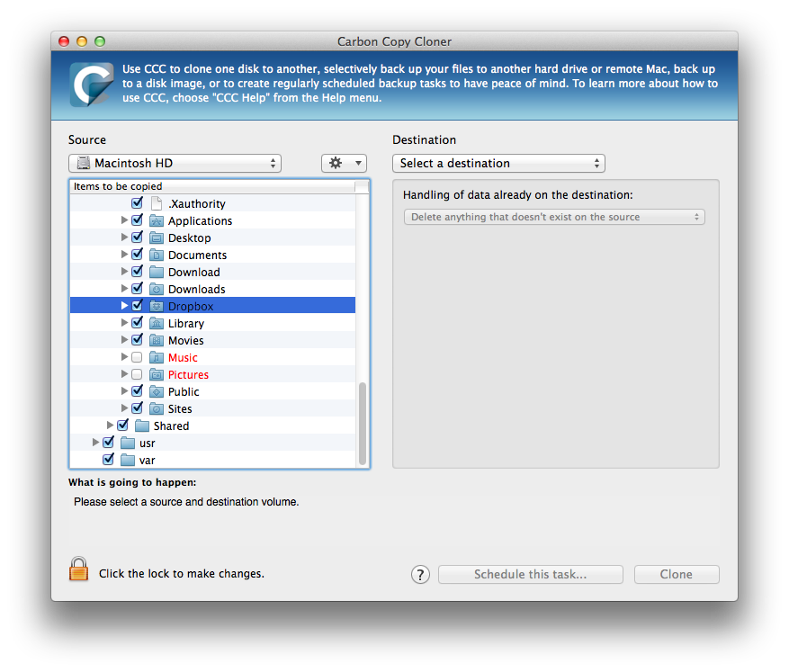Click the var folder icon
Image resolution: width=789 pixels, height=672 pixels.
[x=128, y=460]
